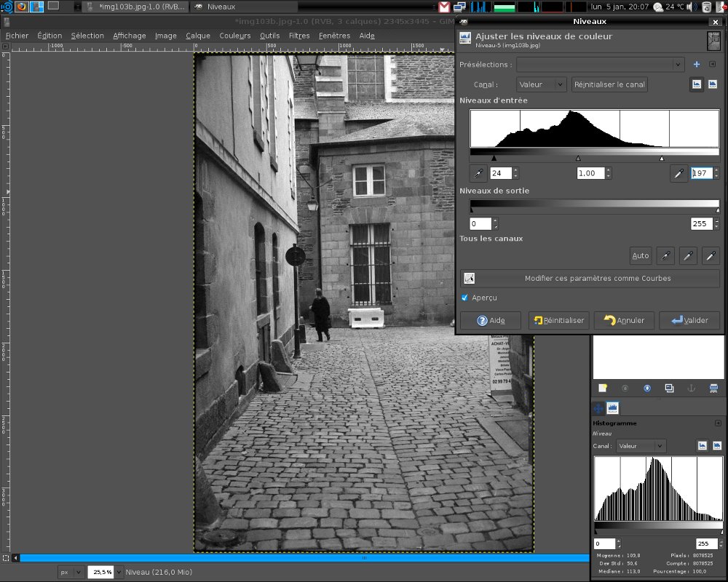Screen dimensions: 728x582
Task: Set Histogramme panel to logarithmic scale
Action: [717, 446]
